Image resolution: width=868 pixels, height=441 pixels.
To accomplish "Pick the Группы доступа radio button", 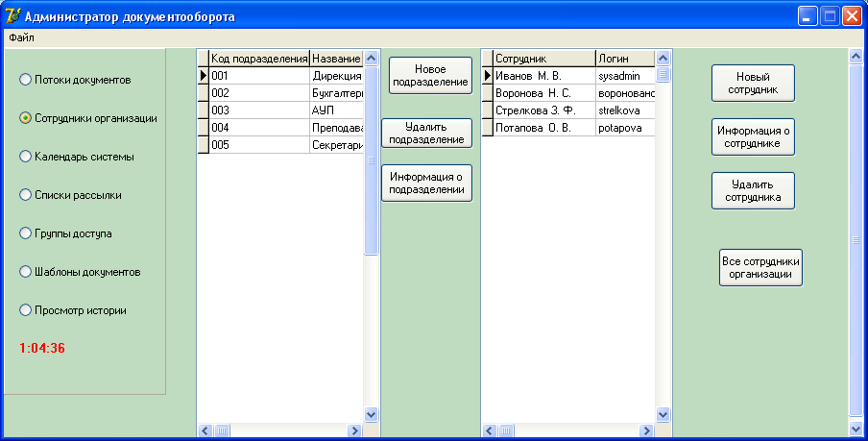I will tap(65, 233).
